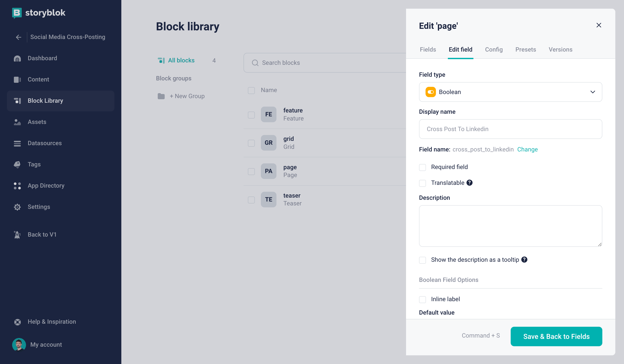Open the Presets tab

(525, 50)
